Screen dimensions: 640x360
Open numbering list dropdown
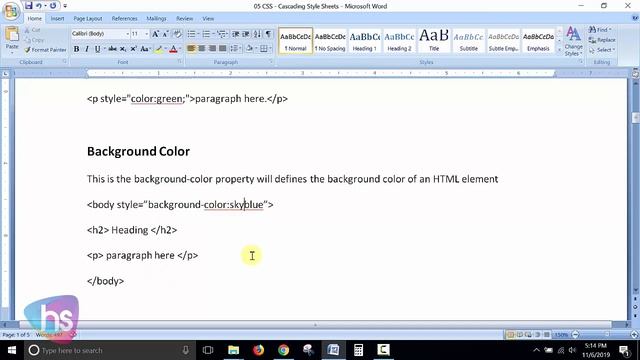tap(213, 34)
